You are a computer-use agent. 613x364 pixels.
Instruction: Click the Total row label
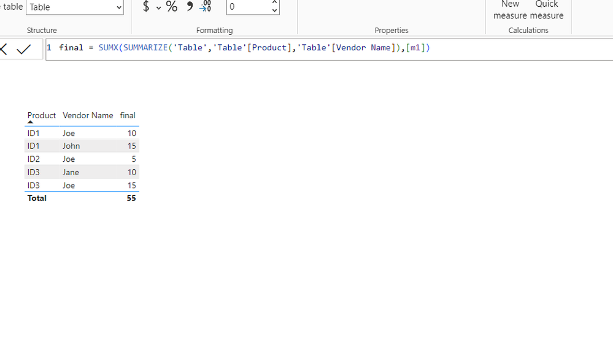click(x=37, y=198)
